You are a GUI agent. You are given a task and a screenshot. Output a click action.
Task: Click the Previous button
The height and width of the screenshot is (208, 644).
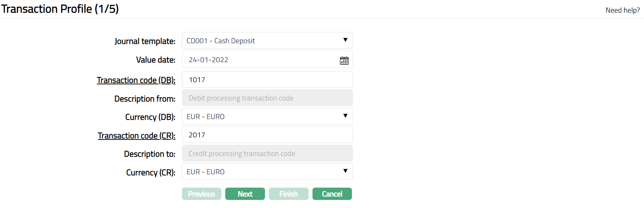[201, 194]
